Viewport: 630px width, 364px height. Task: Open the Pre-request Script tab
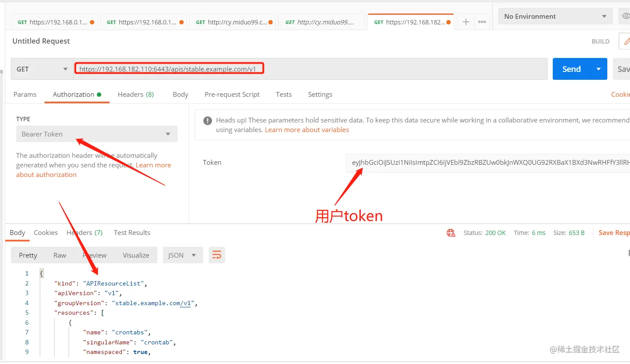pos(232,94)
